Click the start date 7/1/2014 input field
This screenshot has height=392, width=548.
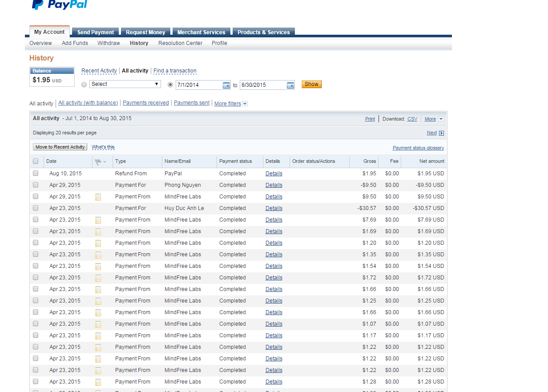tap(198, 85)
